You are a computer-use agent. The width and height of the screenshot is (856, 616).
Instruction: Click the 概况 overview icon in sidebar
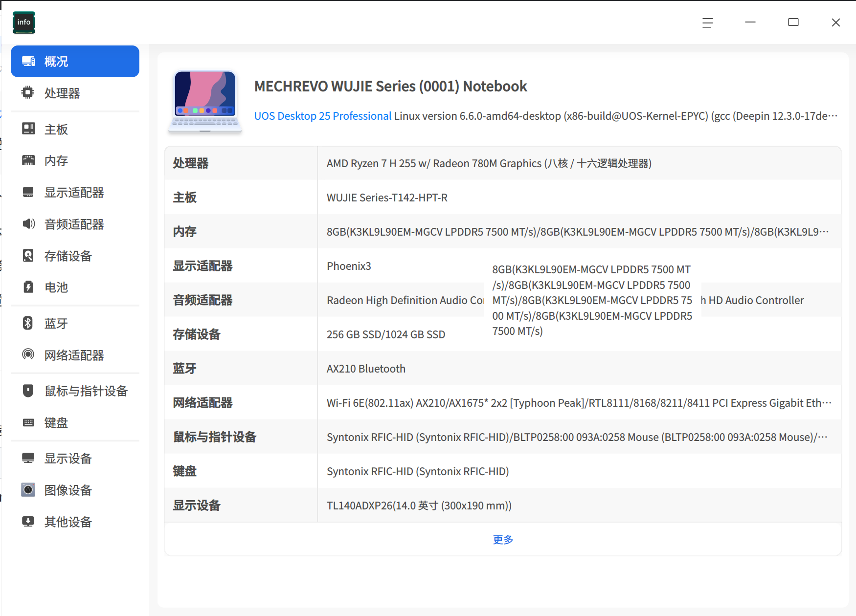(28, 61)
